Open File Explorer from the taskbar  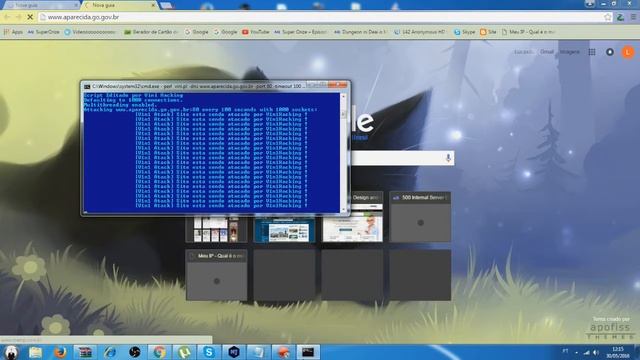click(36, 352)
